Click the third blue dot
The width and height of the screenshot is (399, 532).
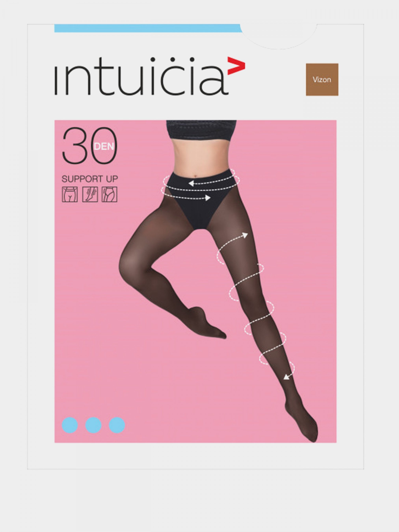[117, 425]
